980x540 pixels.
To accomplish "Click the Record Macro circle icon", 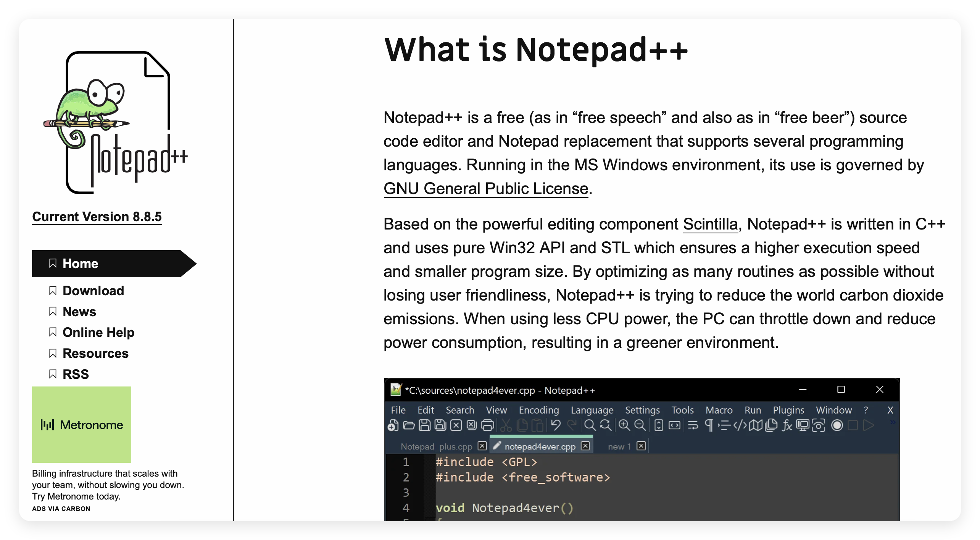I will pyautogui.click(x=837, y=425).
